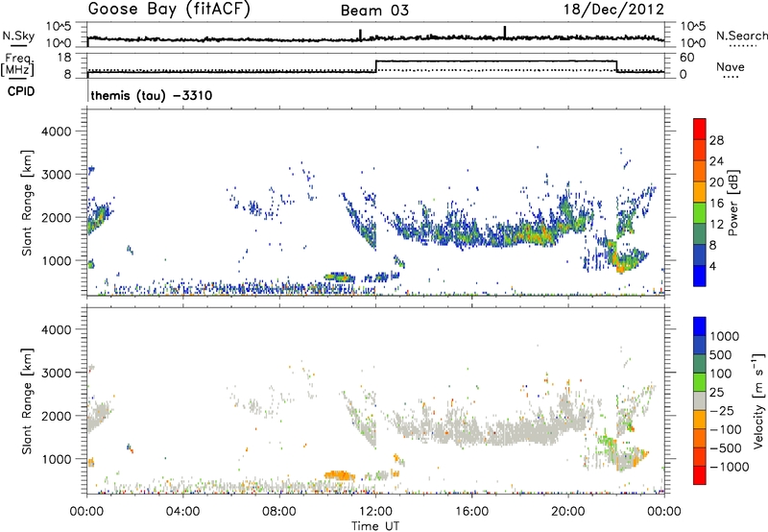Select the '28' label on the Power color bar
768x532 pixels.
(x=716, y=140)
